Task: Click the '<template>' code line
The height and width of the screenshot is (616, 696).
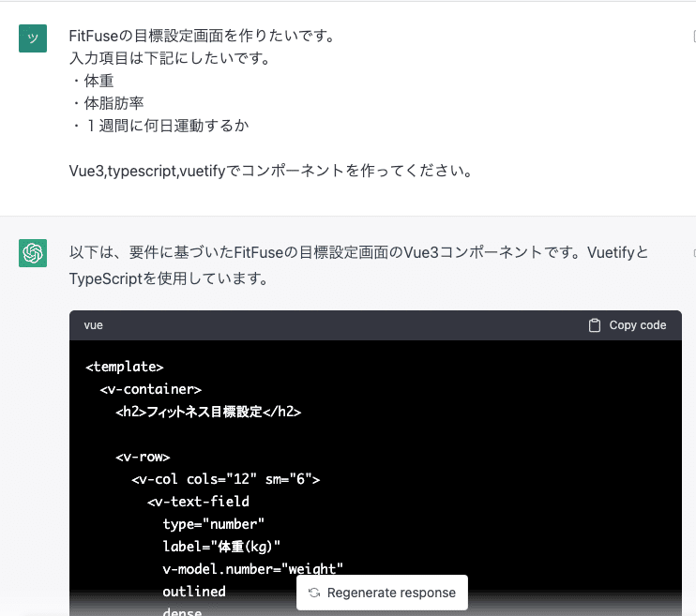Action: (x=125, y=367)
